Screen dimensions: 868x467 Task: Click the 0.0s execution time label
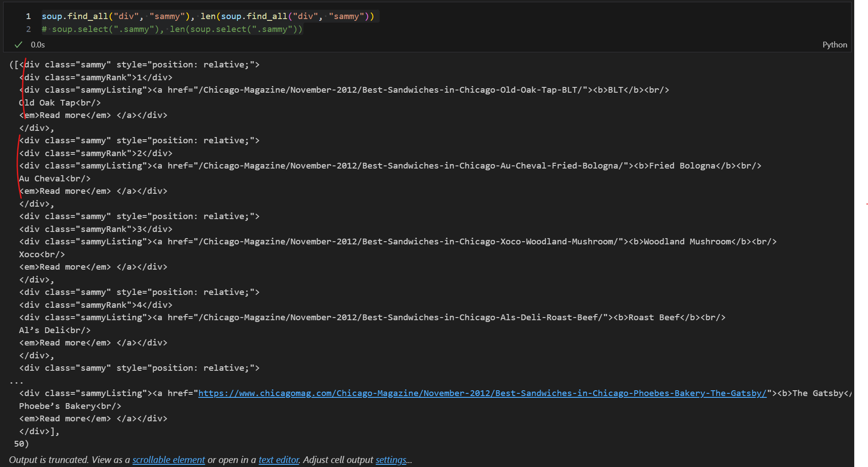pos(38,45)
